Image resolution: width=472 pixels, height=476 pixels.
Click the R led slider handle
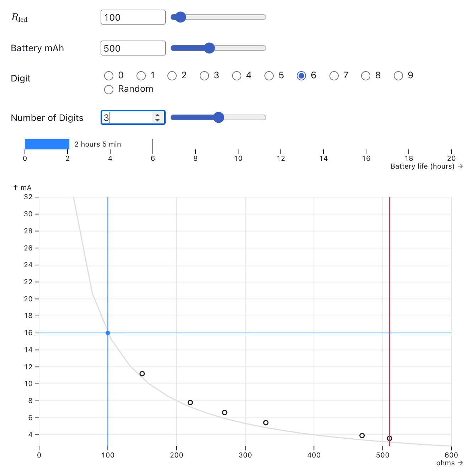tap(181, 17)
